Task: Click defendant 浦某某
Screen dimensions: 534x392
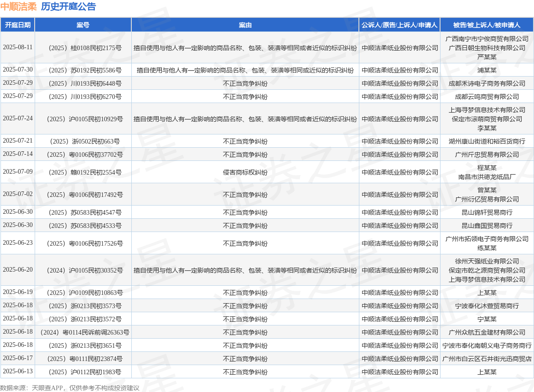Action: click(x=487, y=70)
